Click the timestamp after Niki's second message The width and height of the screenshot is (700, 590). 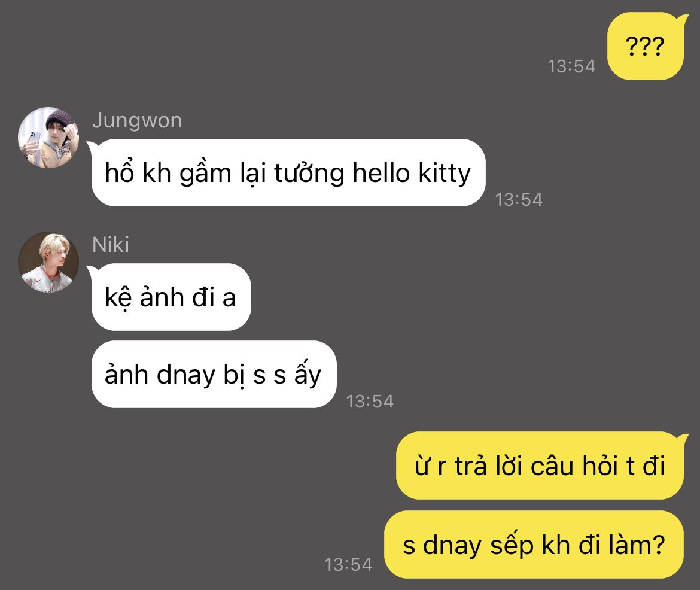(370, 401)
